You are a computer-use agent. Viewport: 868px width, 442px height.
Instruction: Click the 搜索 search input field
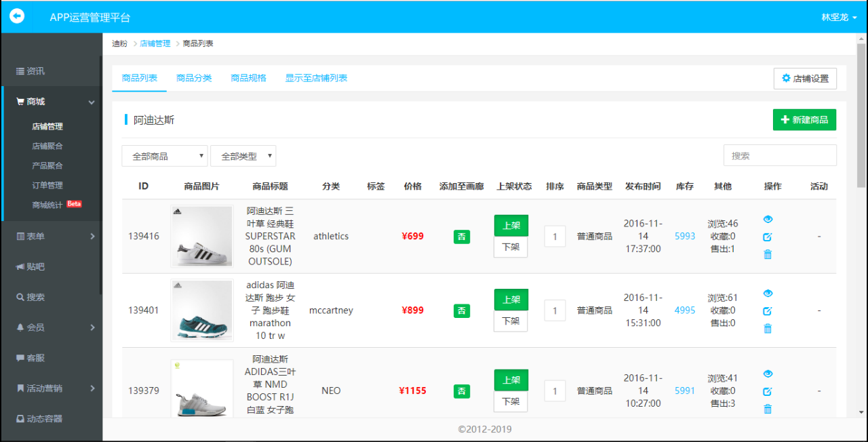pos(780,155)
